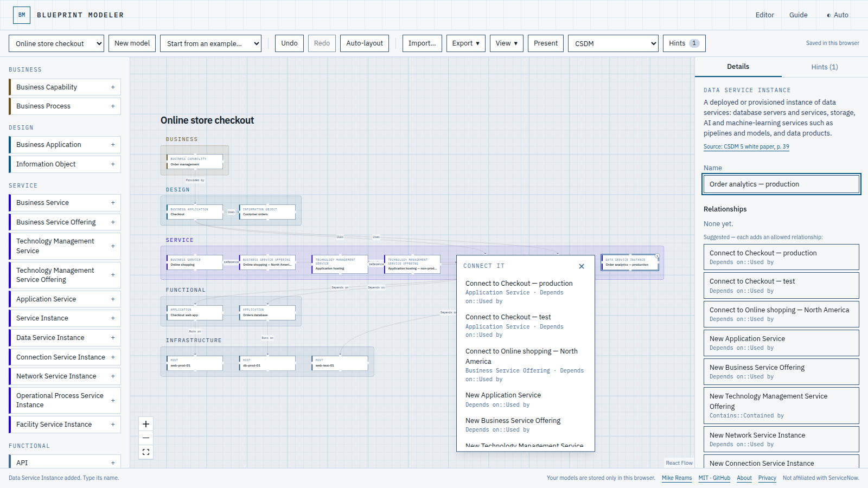Click the Import button
This screenshot has height=488, width=868.
[422, 43]
